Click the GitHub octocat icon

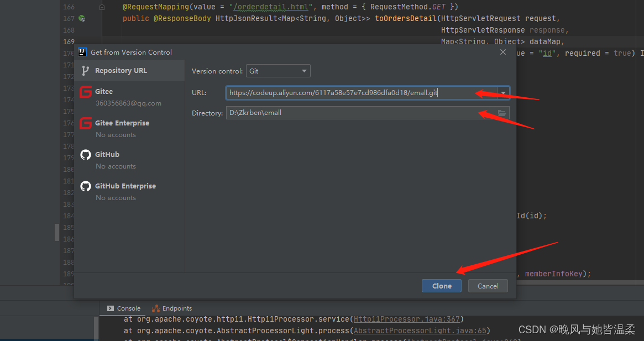point(86,155)
